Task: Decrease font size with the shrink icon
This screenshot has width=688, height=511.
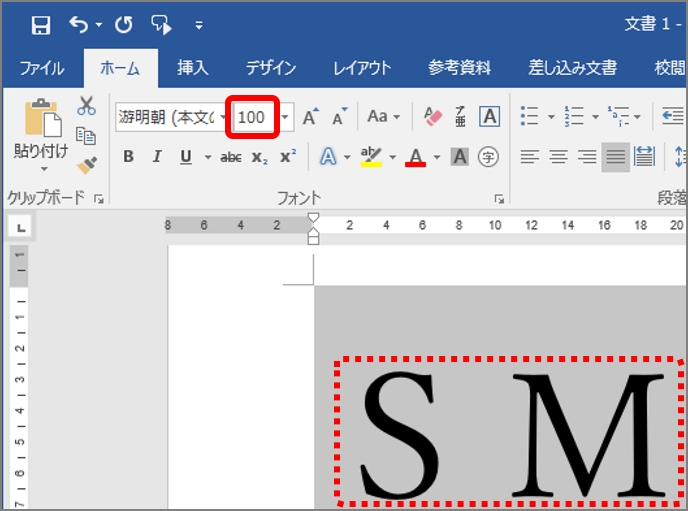Action: coord(339,117)
